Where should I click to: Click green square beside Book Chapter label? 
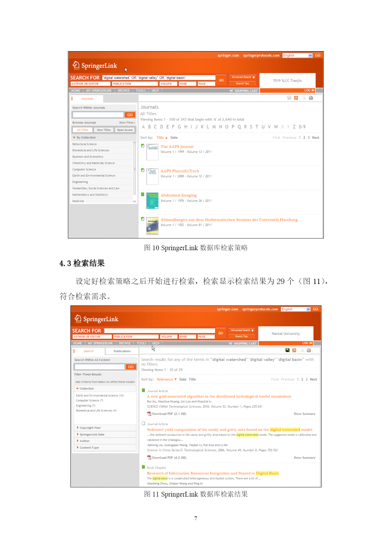[143, 467]
